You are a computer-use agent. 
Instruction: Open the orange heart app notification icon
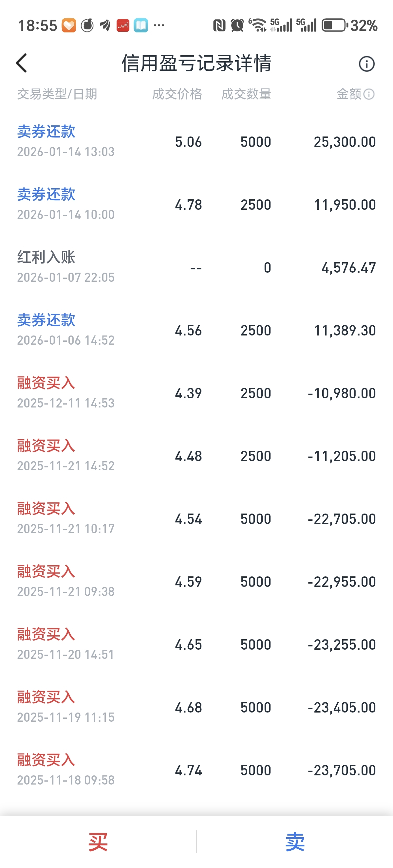tap(69, 25)
